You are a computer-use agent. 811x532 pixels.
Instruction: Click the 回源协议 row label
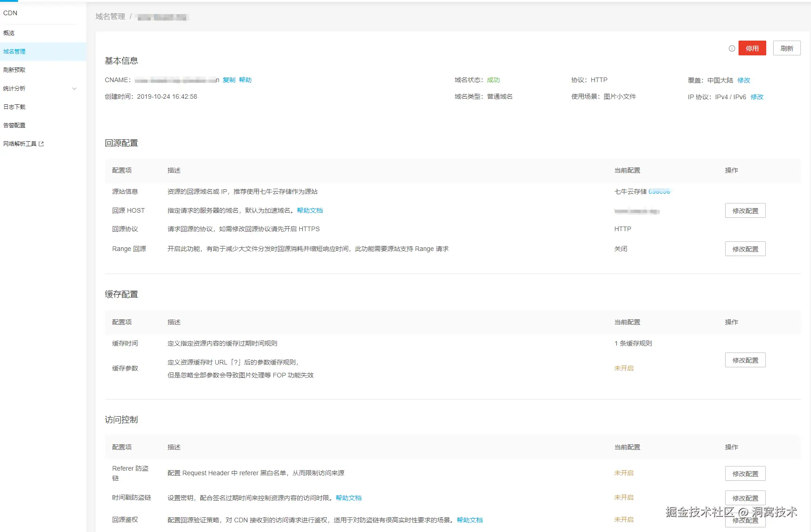click(x=125, y=229)
